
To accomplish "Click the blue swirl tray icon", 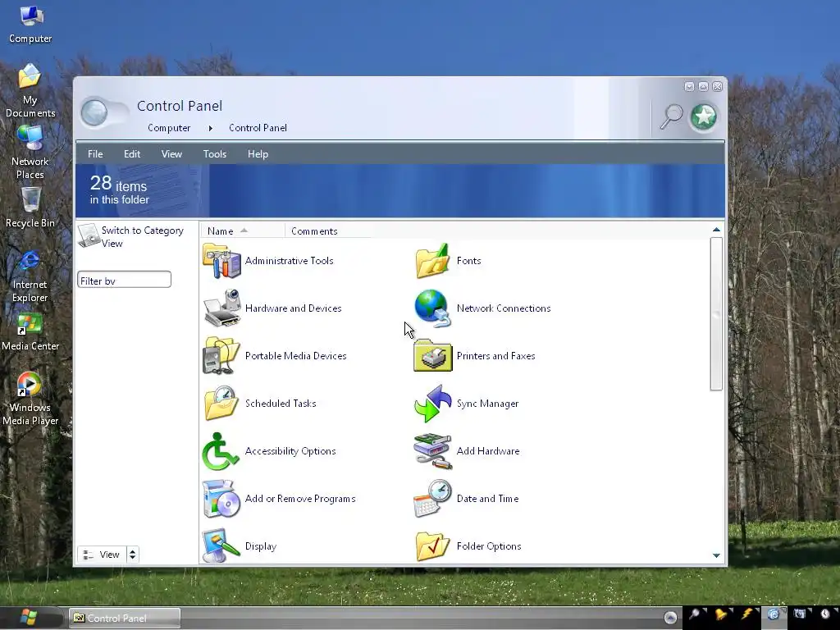I will (x=773, y=614).
